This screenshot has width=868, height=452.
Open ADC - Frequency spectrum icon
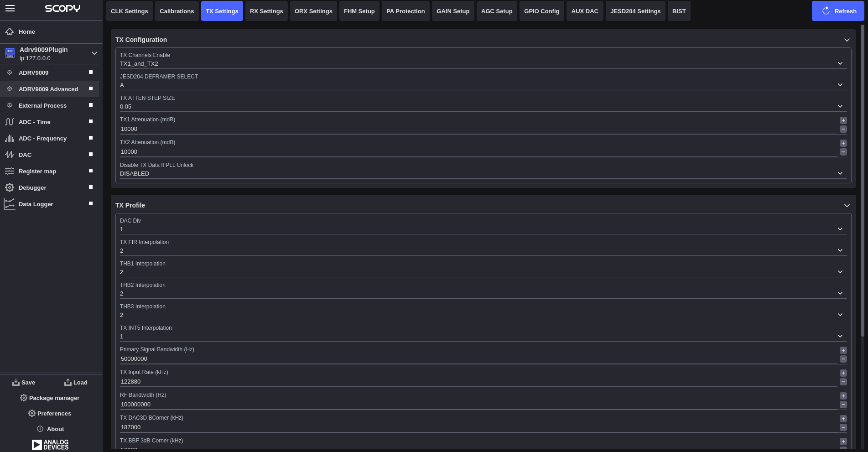(10, 138)
